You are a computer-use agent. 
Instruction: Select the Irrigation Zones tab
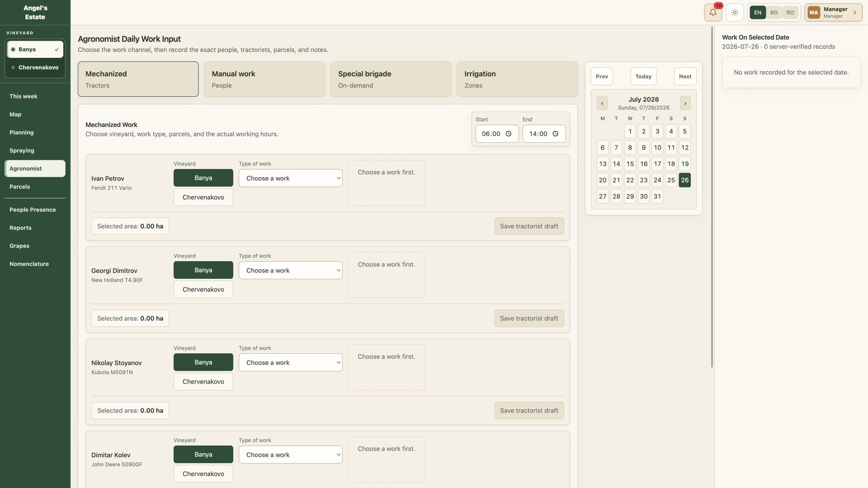(x=517, y=79)
